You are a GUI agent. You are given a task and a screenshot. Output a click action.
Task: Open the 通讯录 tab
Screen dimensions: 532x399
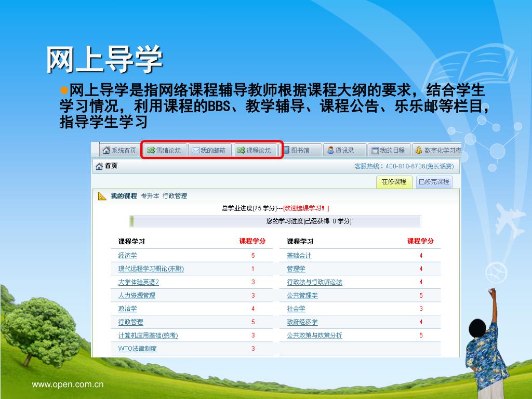pos(344,150)
